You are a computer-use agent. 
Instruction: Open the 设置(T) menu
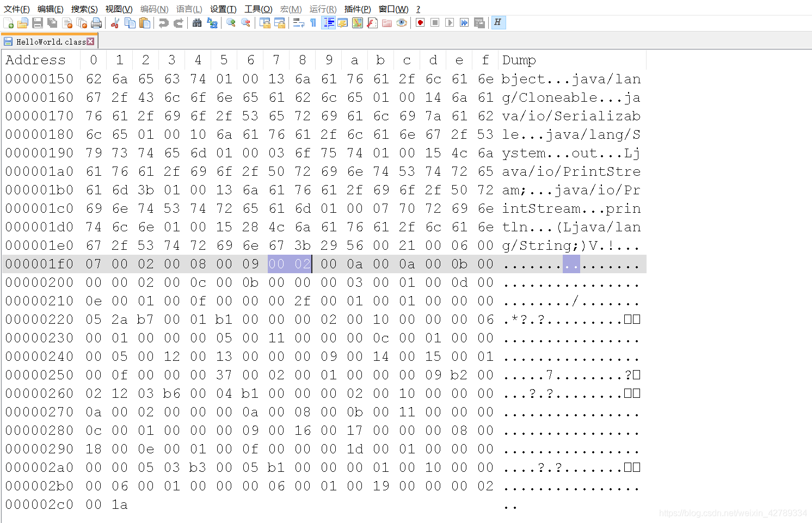point(224,9)
